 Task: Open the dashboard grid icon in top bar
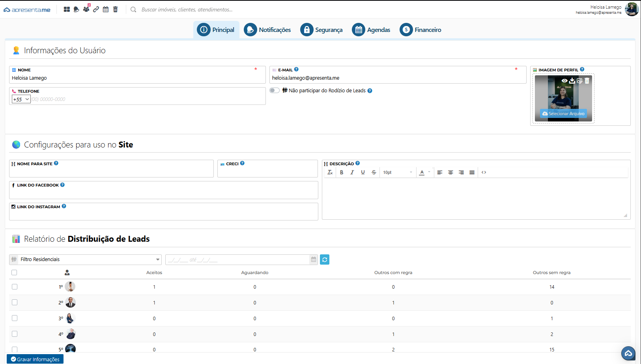click(x=67, y=9)
